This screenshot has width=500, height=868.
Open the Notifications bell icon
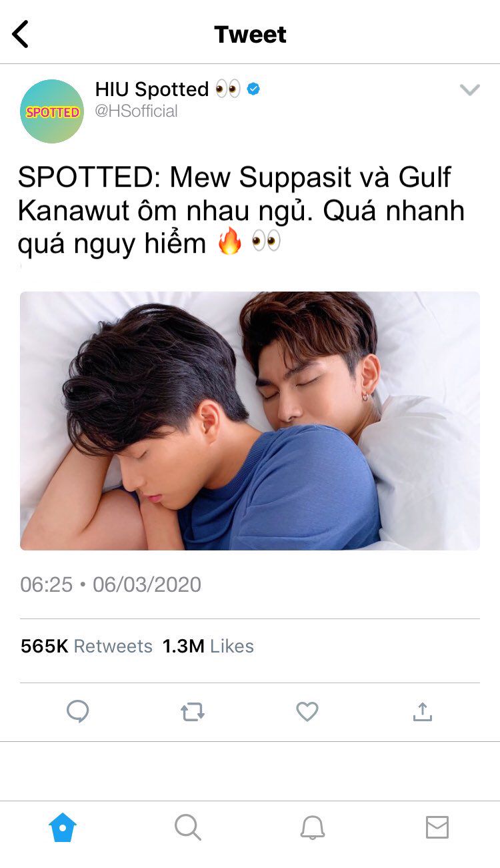coord(312,828)
